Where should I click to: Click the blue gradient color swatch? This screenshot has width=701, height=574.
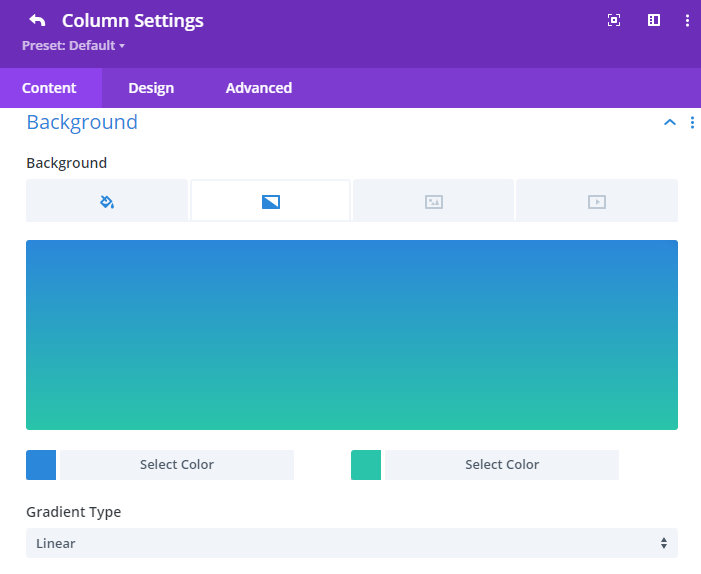pos(41,465)
